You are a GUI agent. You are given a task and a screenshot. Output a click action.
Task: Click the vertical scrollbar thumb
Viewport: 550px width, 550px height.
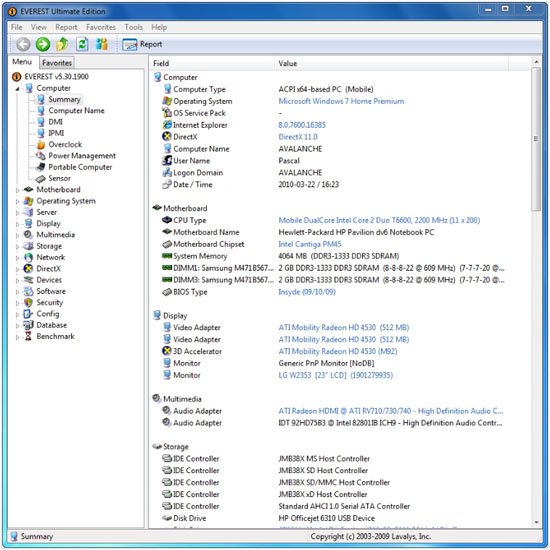536,139
